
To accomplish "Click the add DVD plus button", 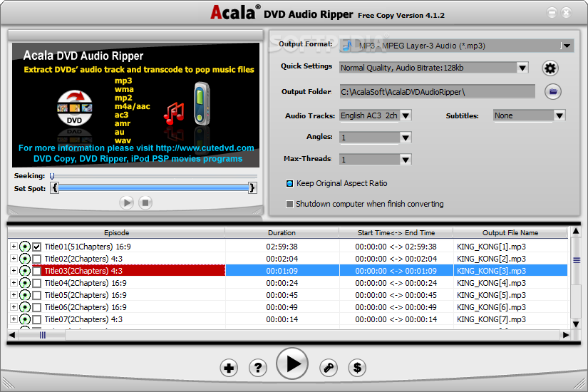I will 229,368.
